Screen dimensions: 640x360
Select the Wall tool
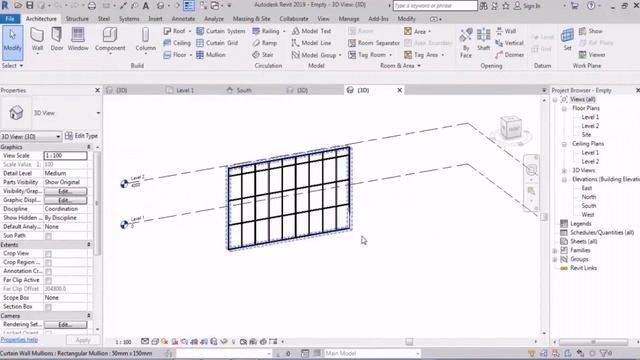click(x=37, y=40)
